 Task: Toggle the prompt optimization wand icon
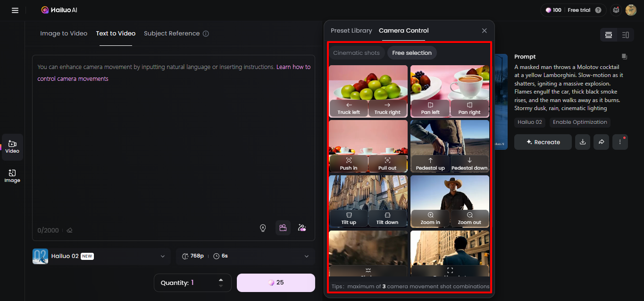302,228
